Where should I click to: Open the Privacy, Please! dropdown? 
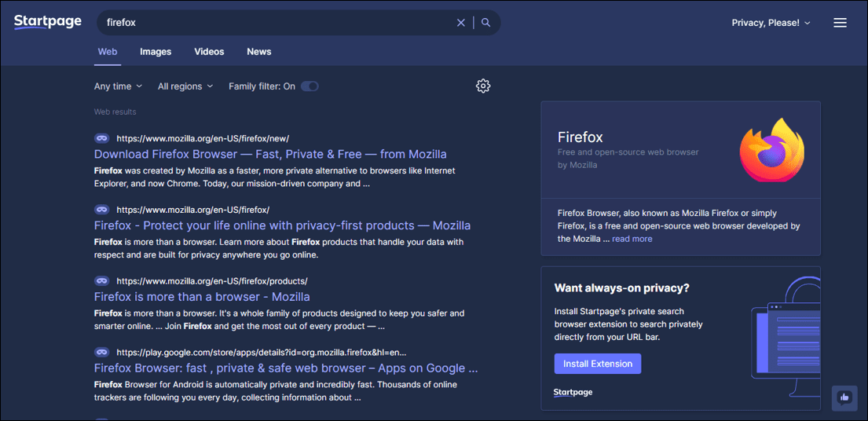tap(771, 23)
